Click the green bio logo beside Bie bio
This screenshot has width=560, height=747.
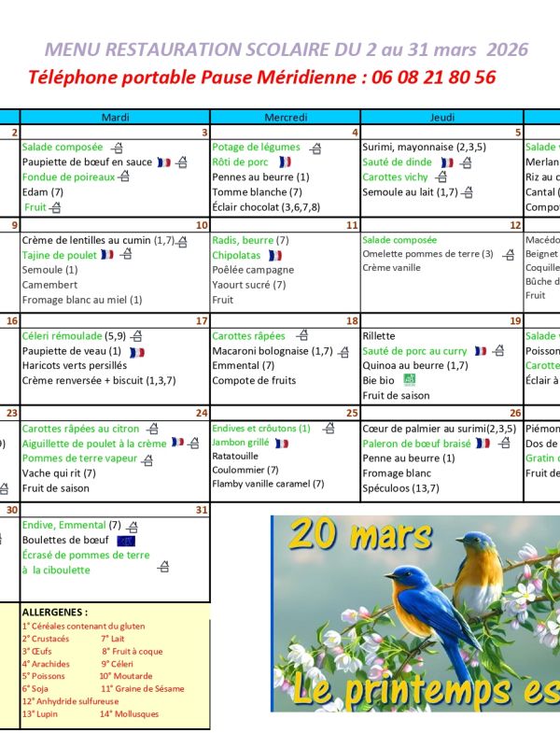pos(410,380)
